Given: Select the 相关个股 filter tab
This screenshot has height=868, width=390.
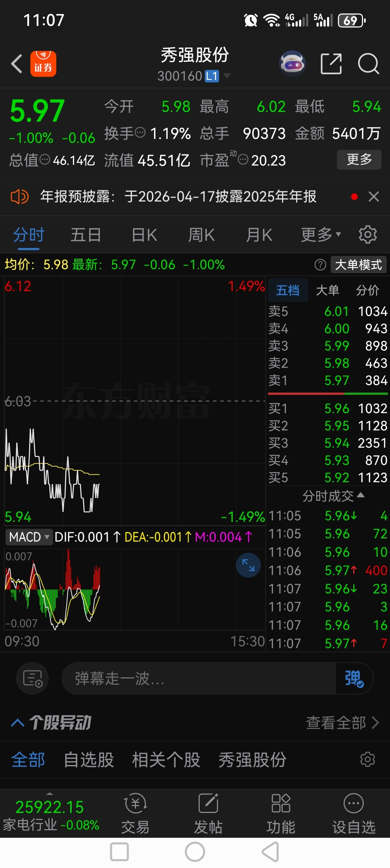Looking at the screenshot, I should (166, 760).
